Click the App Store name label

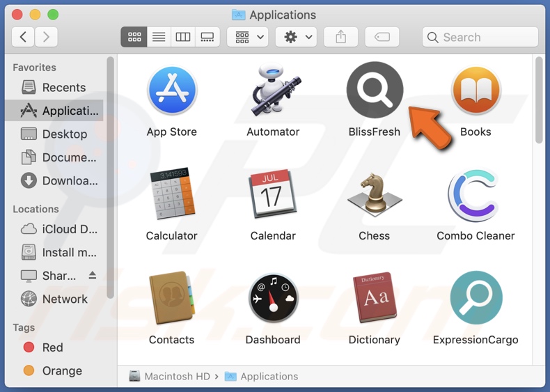pos(171,132)
